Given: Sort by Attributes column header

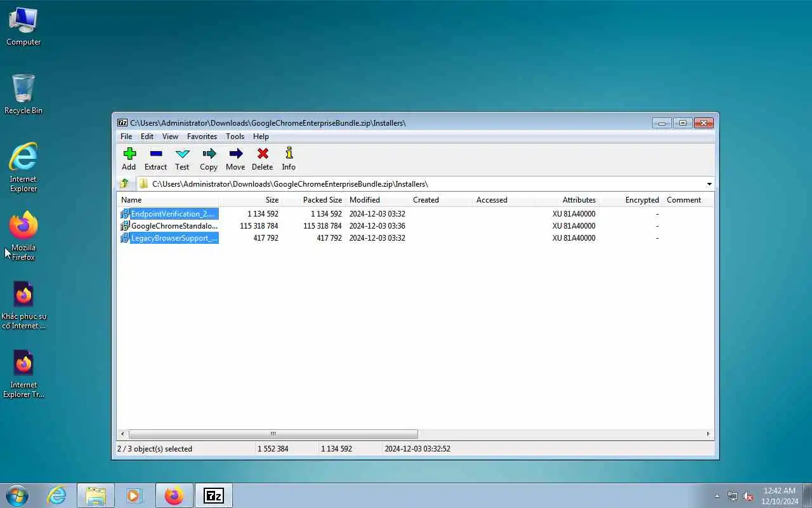Looking at the screenshot, I should [568, 200].
